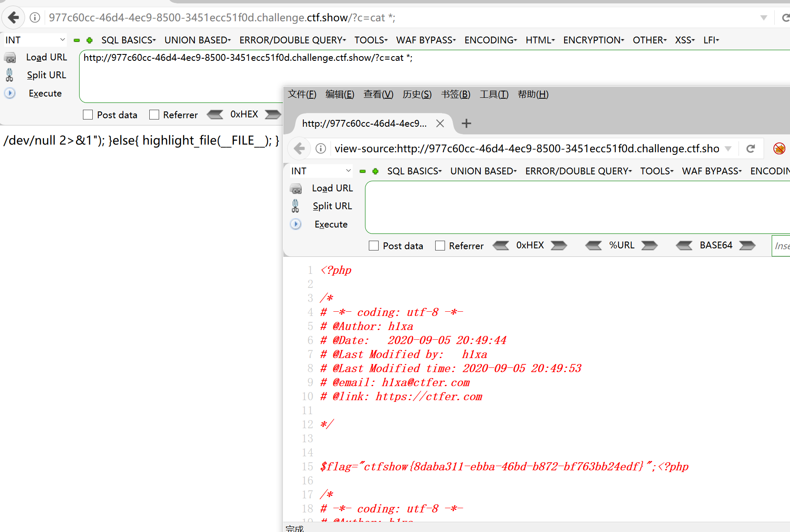Open INT dropdown in main HackBar
Image resolution: width=790 pixels, height=532 pixels.
tap(35, 40)
